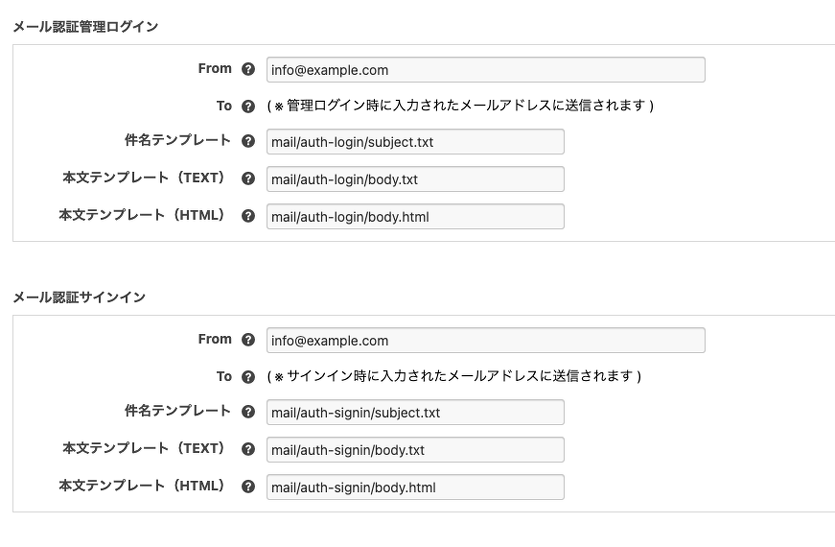Screen dimensions: 835x547
Task: Open help for 件名テンプレート in サインイン section
Action: [249, 412]
